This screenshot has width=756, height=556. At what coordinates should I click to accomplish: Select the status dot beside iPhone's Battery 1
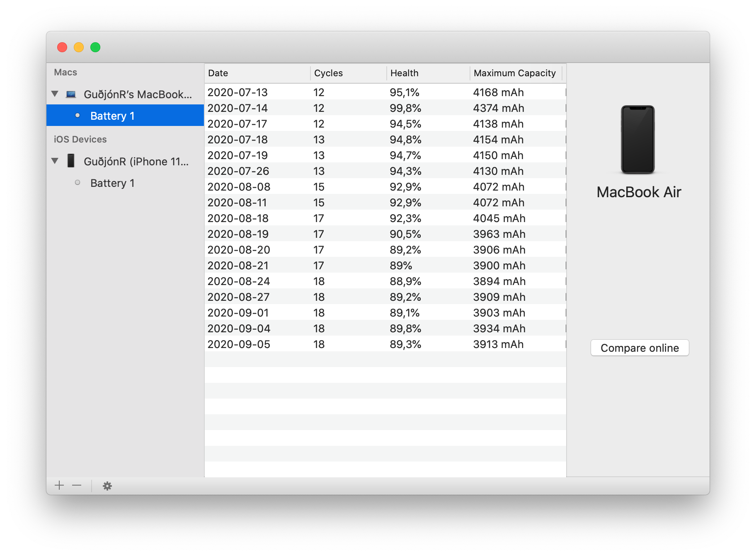pyautogui.click(x=79, y=182)
